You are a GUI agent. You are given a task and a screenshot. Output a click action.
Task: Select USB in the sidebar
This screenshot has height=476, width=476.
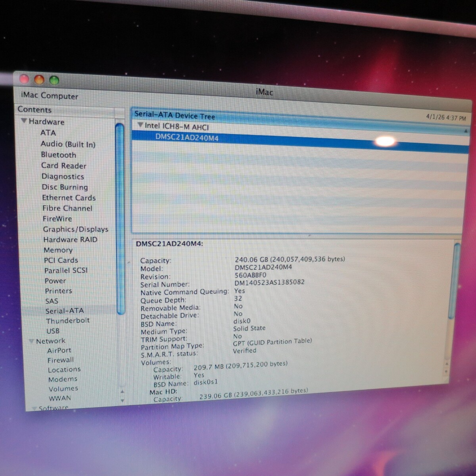coord(53,331)
